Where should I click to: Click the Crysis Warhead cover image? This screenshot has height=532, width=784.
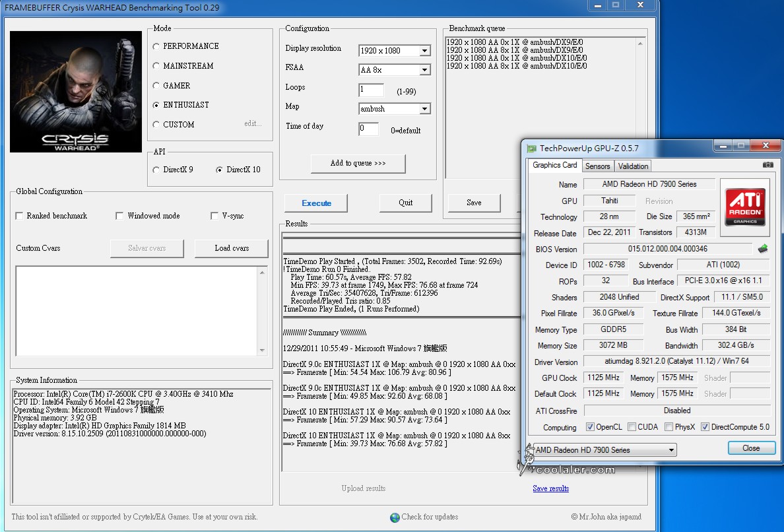click(x=76, y=92)
